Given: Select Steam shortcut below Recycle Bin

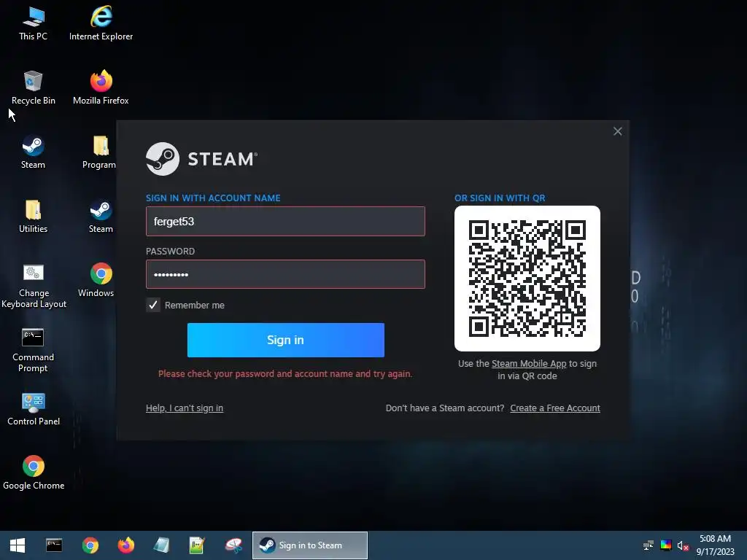Looking at the screenshot, I should pyautogui.click(x=34, y=152).
